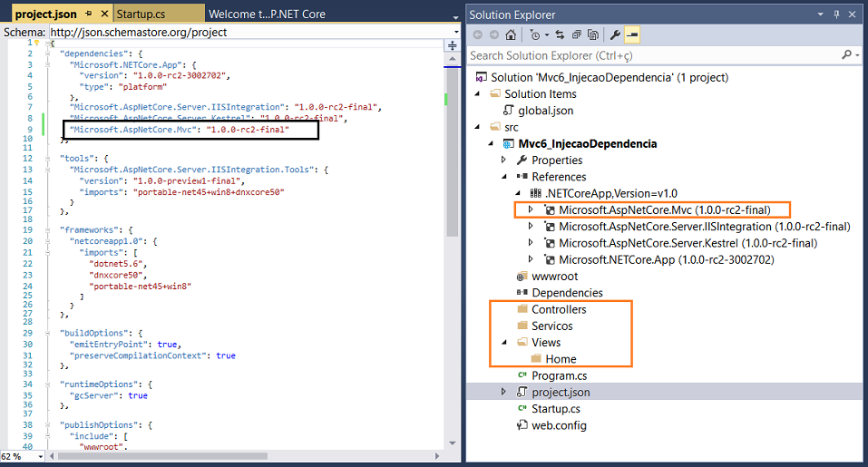Click the Properties wrench icon in tree
Screen dimensions: 868x467
pyautogui.click(x=522, y=160)
